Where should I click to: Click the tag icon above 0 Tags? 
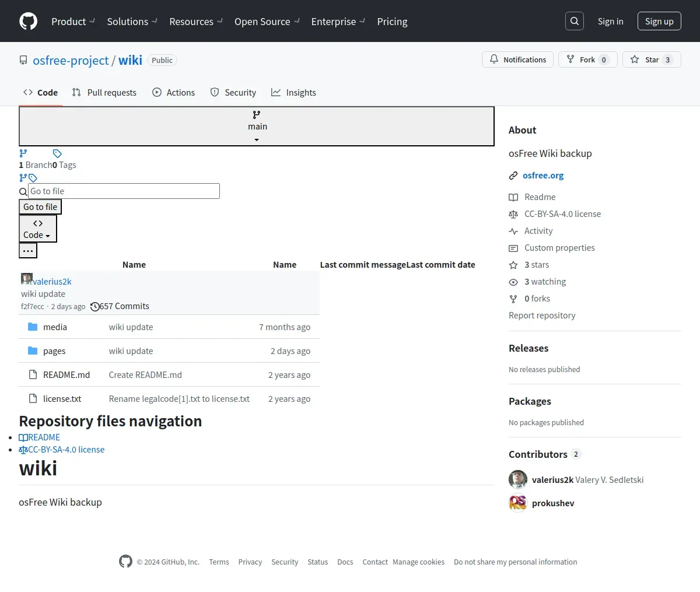click(57, 153)
